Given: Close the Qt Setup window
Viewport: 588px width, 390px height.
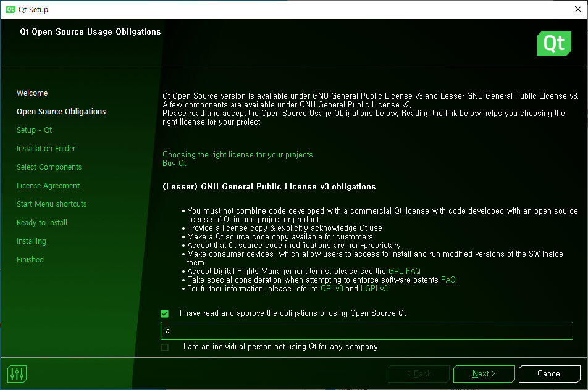Looking at the screenshot, I should [x=578, y=9].
